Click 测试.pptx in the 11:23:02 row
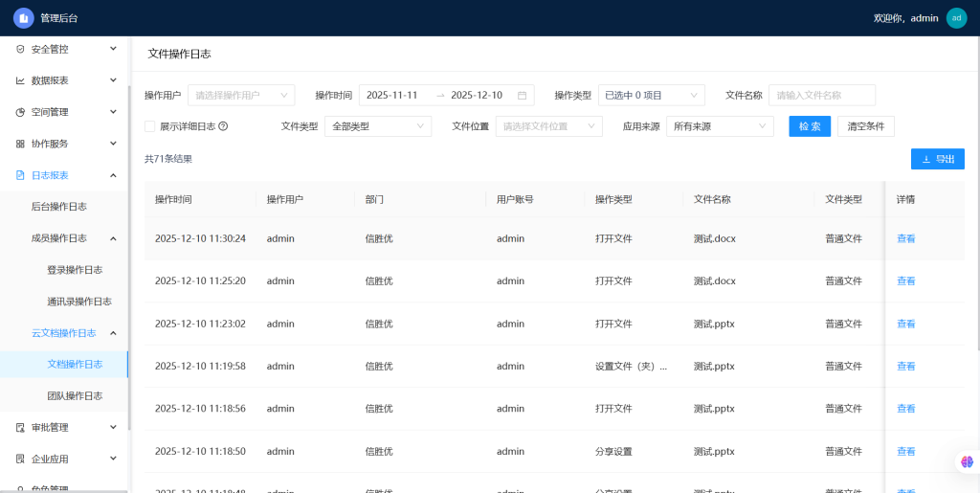The height and width of the screenshot is (493, 980). click(x=714, y=324)
